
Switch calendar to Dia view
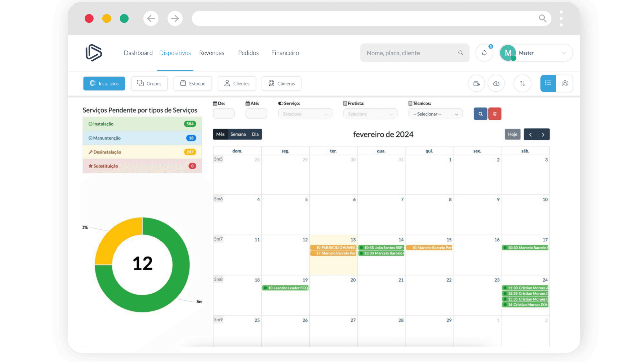(255, 134)
